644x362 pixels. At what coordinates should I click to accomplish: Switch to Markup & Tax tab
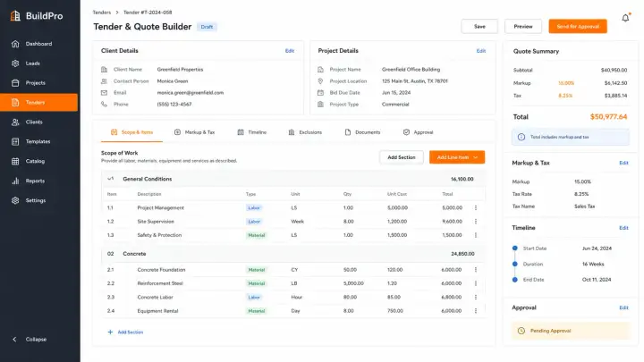click(x=194, y=132)
